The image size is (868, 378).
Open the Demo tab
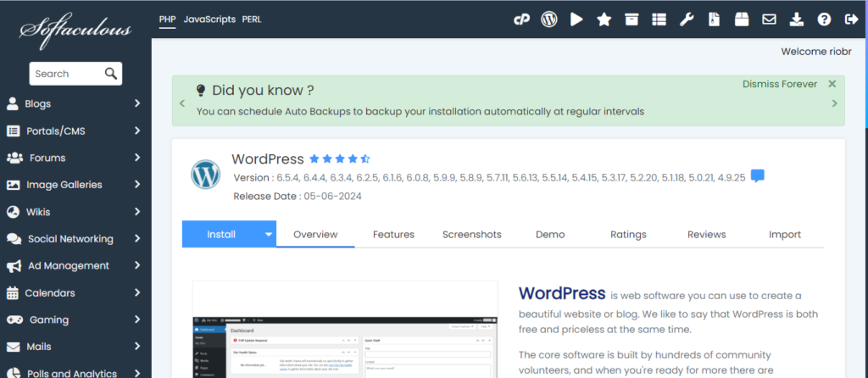coord(550,234)
